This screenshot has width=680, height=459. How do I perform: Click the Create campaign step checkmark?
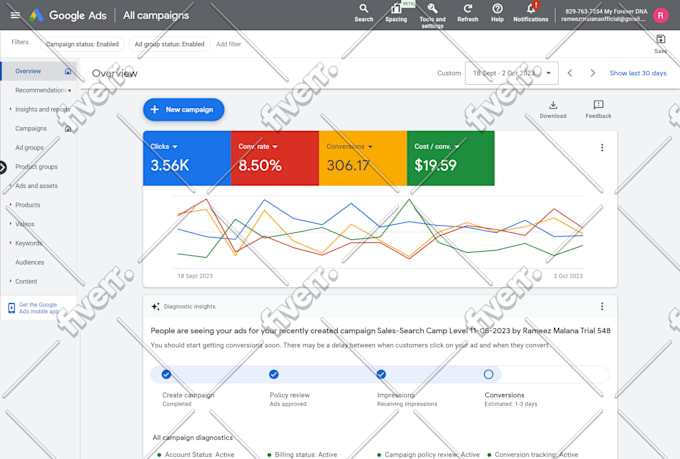point(166,374)
